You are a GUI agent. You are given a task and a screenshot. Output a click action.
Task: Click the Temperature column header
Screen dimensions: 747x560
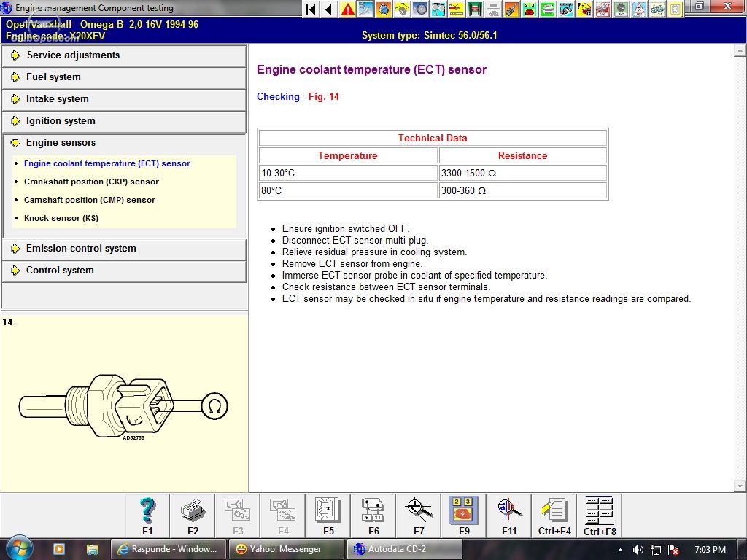[x=348, y=156]
